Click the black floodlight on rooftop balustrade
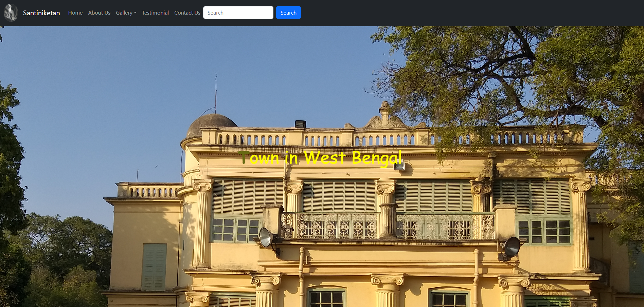The height and width of the screenshot is (307, 644). (300, 124)
